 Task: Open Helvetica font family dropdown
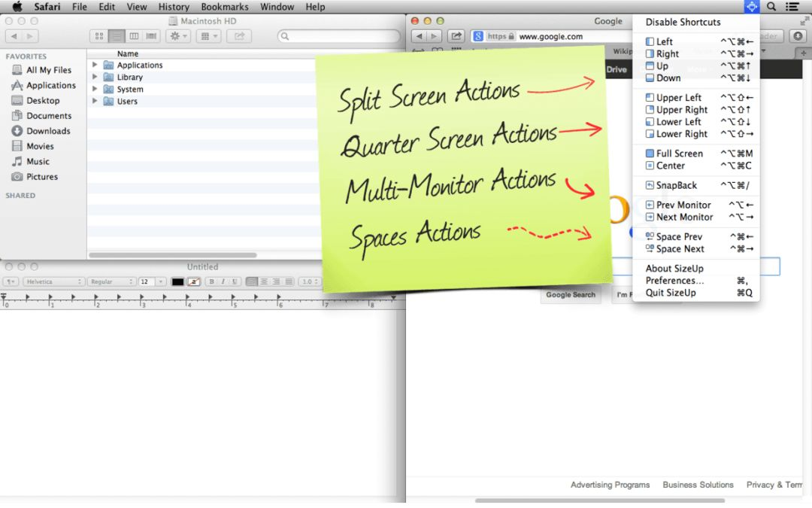click(x=53, y=281)
